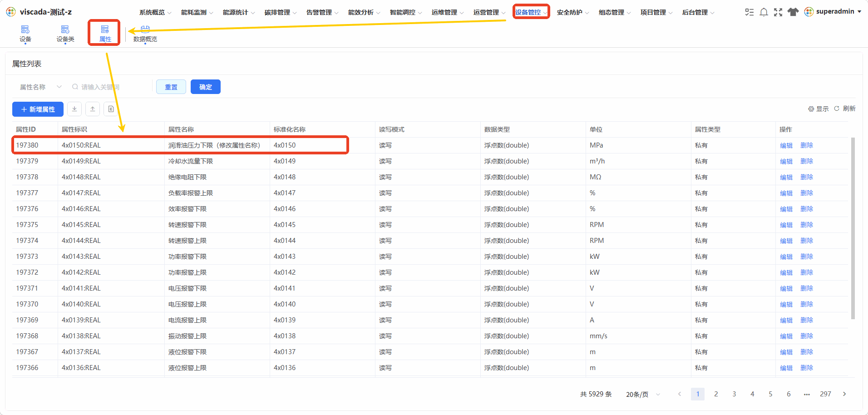
Task: Click the 新增属性 button
Action: (38, 109)
